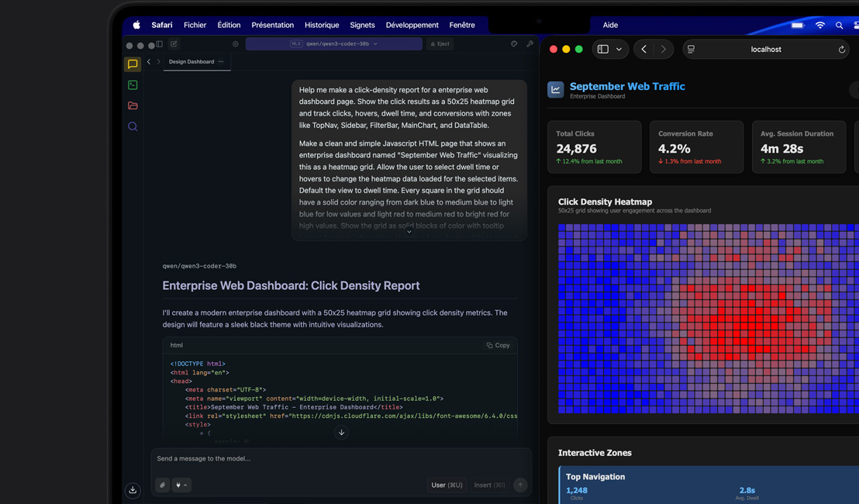Click Top Navigation 2.8s dwell value
Image resolution: width=859 pixels, height=504 pixels.
[747, 491]
